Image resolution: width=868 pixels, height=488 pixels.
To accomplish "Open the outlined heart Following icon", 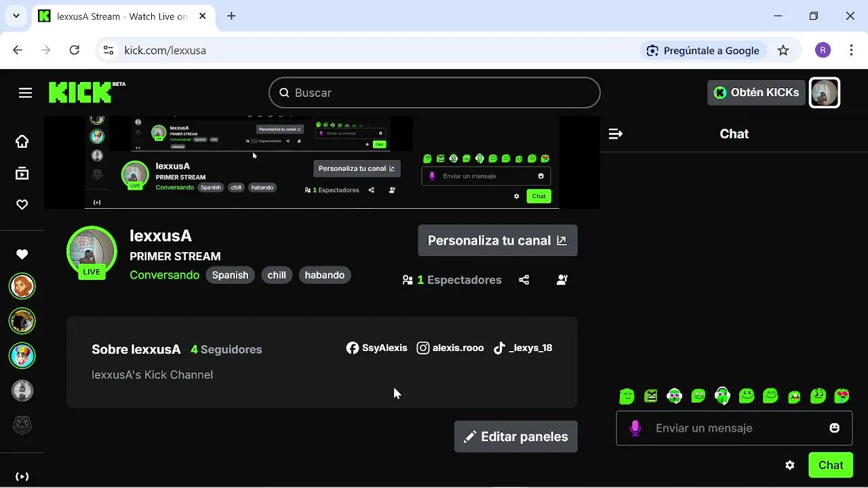I will (x=22, y=205).
